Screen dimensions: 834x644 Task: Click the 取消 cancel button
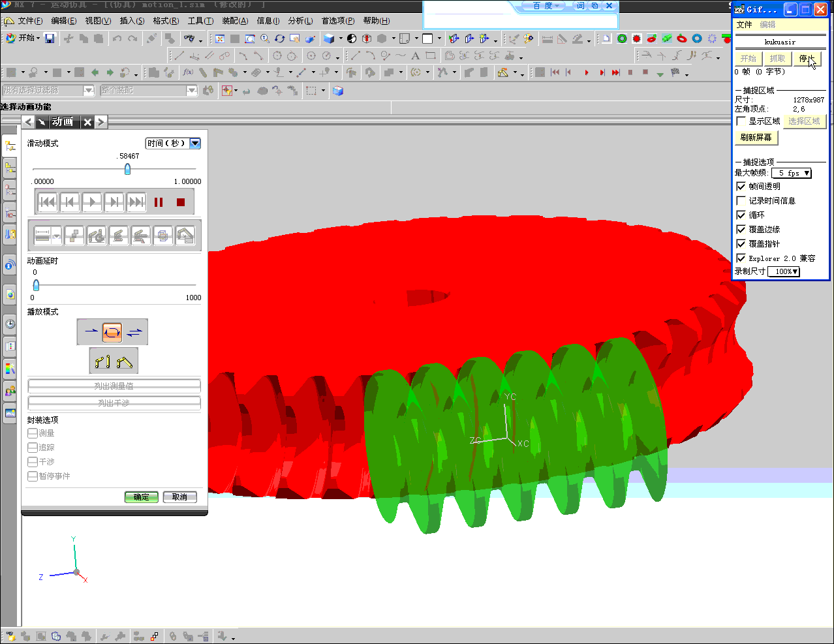click(x=180, y=497)
